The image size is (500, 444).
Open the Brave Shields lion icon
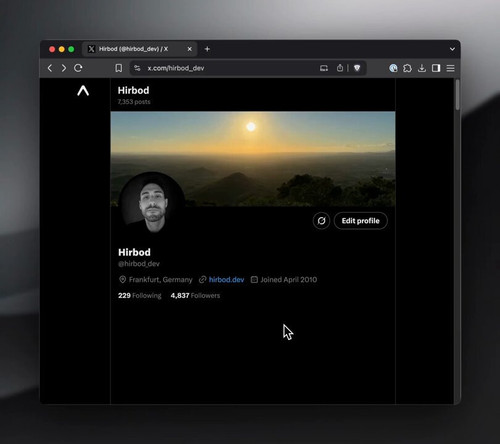(x=357, y=68)
